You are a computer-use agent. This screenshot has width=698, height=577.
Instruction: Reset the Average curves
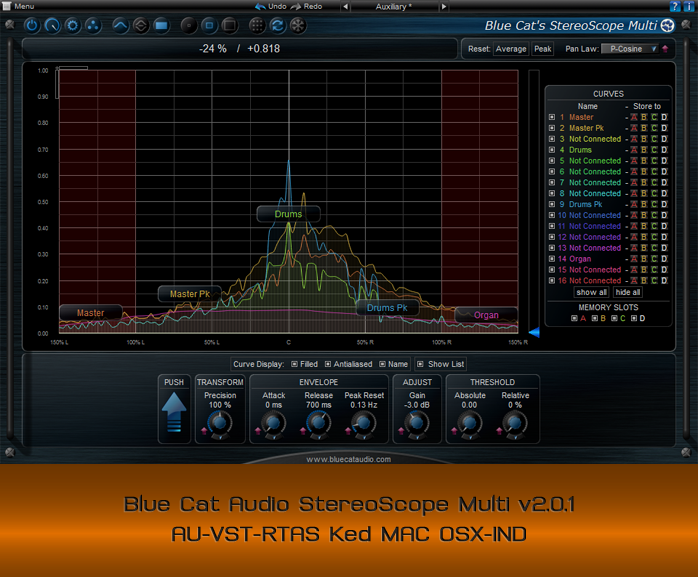511,49
